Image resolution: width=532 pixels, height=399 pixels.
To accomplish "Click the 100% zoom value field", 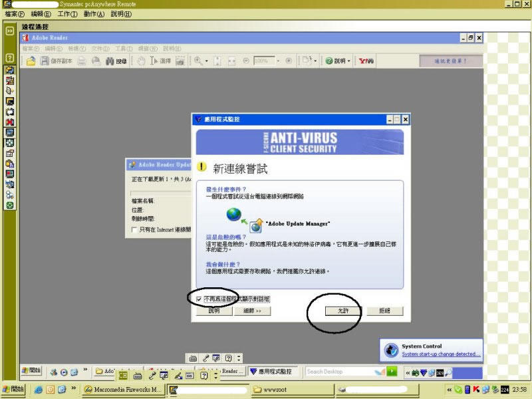I will tap(263, 61).
